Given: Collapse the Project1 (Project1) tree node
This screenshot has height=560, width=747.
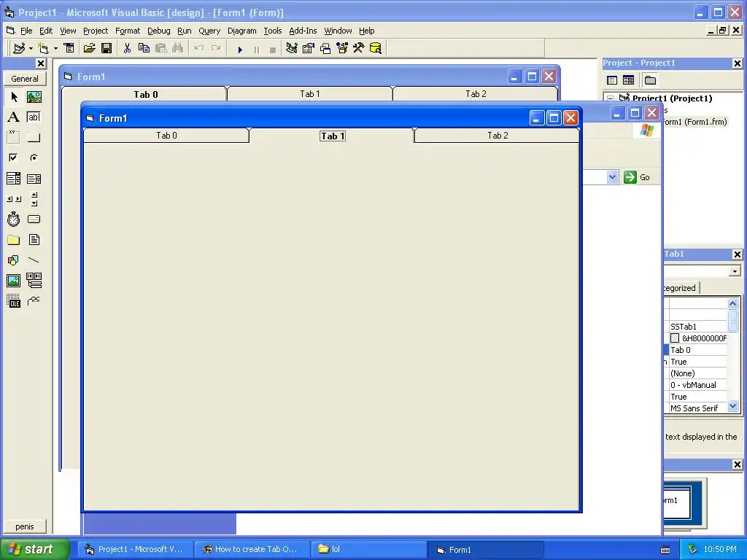Looking at the screenshot, I should 611,98.
